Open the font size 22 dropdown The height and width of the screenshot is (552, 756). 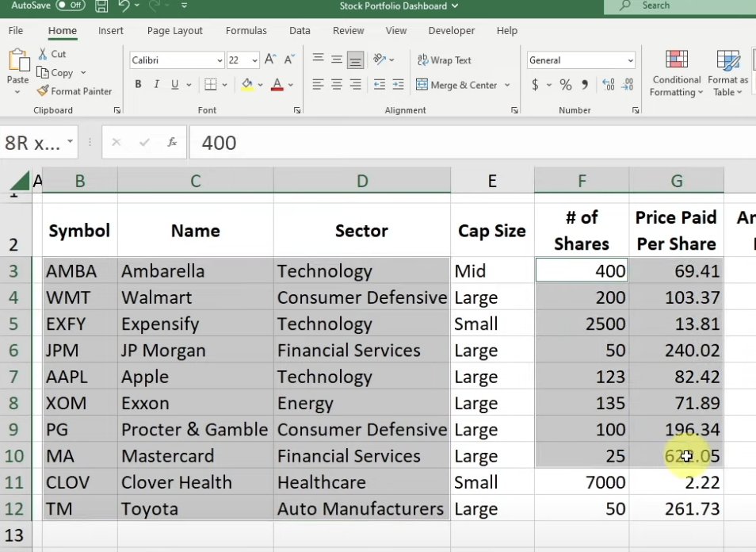point(254,60)
